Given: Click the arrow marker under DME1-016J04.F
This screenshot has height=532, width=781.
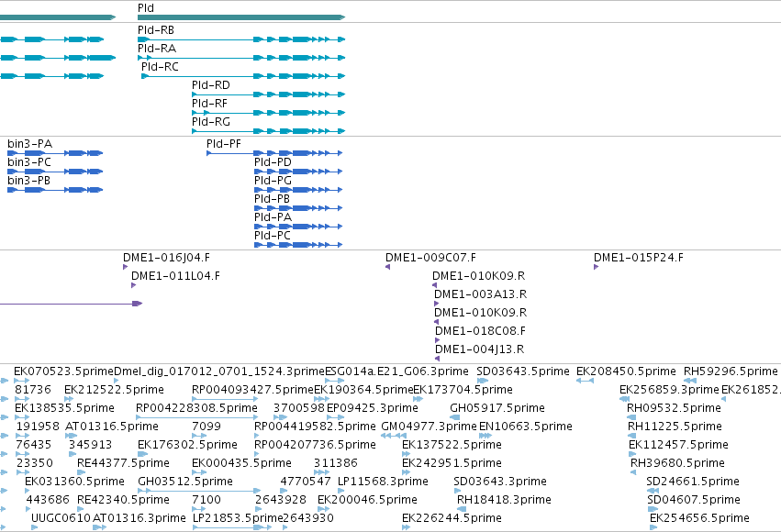Looking at the screenshot, I should click(x=126, y=267).
